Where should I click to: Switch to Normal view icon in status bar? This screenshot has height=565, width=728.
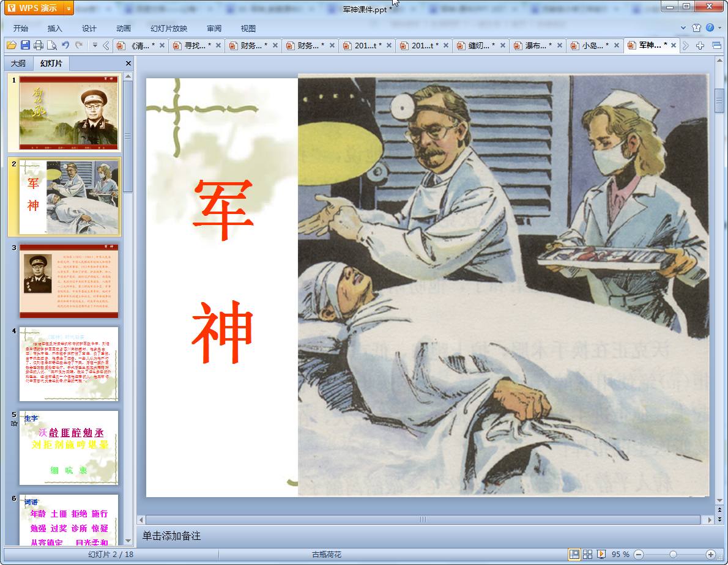[574, 555]
